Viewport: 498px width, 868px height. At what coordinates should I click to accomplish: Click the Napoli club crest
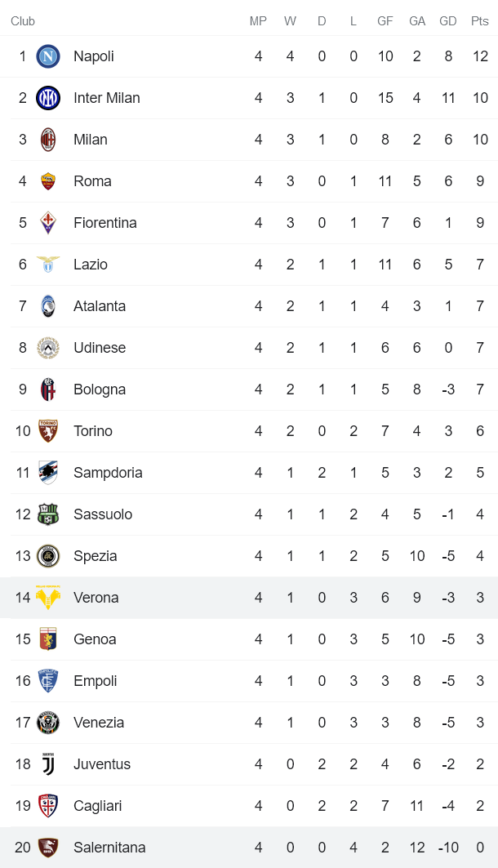tap(47, 56)
